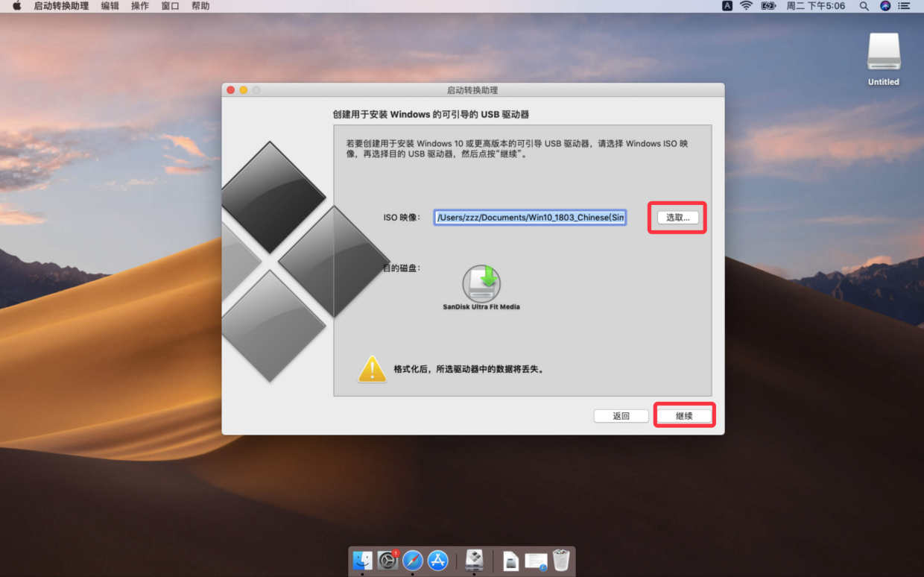The image size is (924, 577).
Task: Select the Untitled drive on the desktop
Action: point(884,59)
